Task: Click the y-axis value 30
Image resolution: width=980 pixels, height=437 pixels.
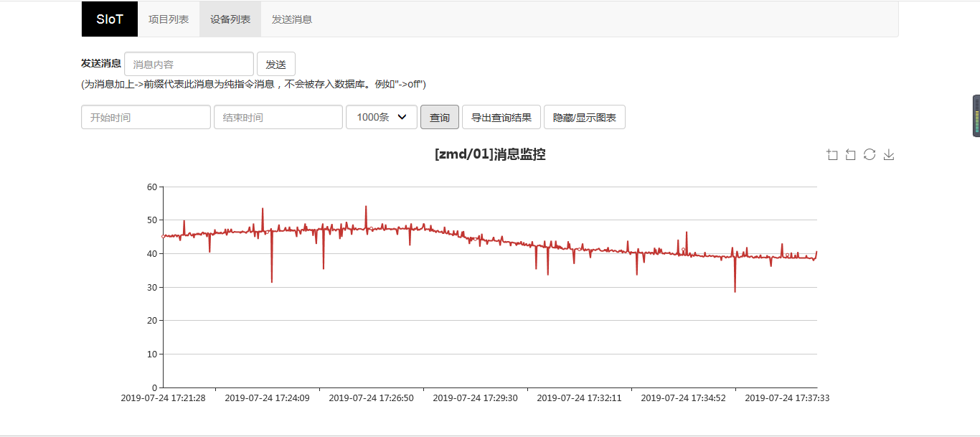Action: point(151,287)
